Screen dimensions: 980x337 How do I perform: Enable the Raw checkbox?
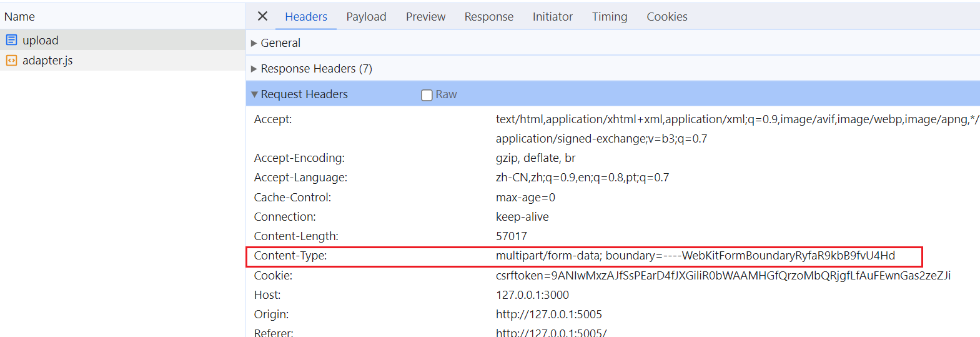tap(427, 95)
